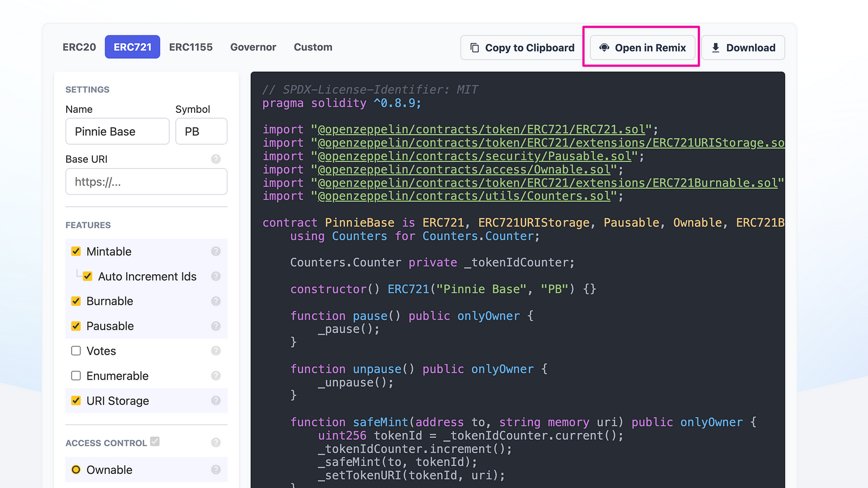Show the help icon info for Burnable
Image resolution: width=868 pixels, height=488 pixels.
[x=216, y=301]
